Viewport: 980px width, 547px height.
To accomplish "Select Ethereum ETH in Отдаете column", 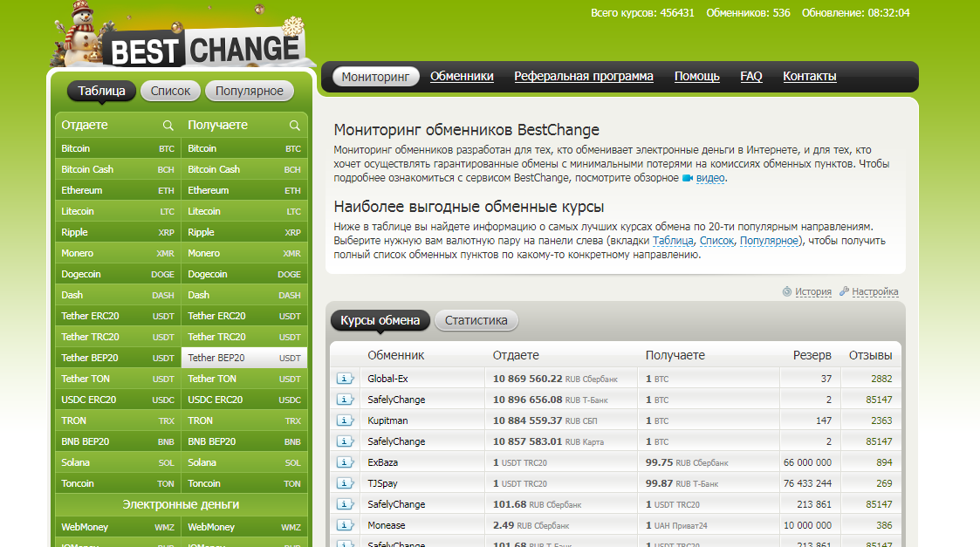I will [x=118, y=191].
